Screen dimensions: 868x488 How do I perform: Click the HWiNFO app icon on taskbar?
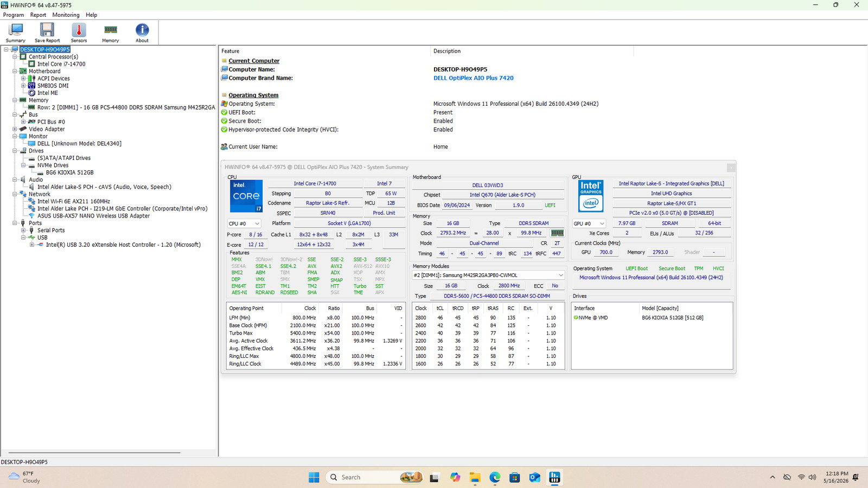tap(554, 477)
